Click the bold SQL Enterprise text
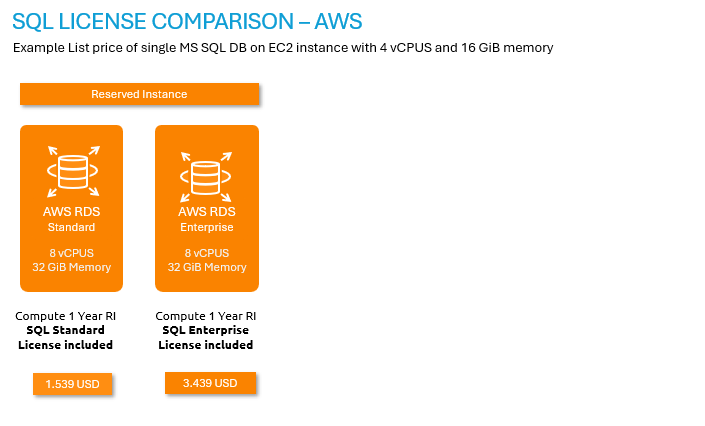Screen dimensions: 705x426 point(205,330)
